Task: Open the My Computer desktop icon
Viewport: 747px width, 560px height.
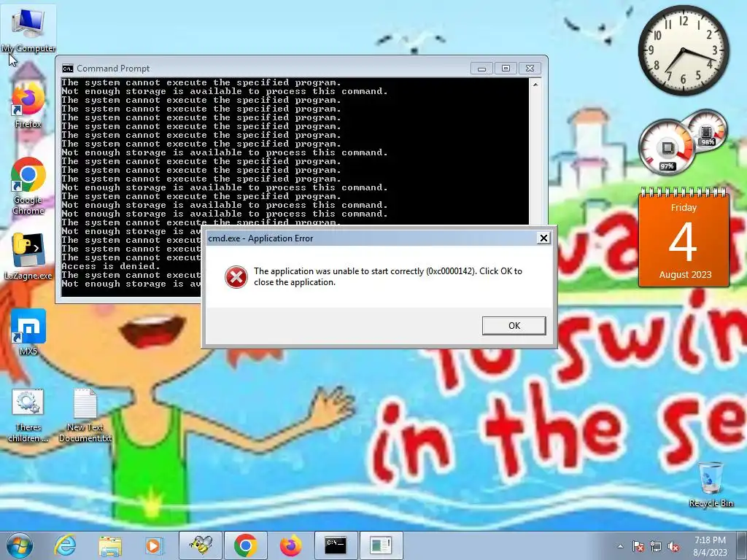Action: tap(28, 31)
